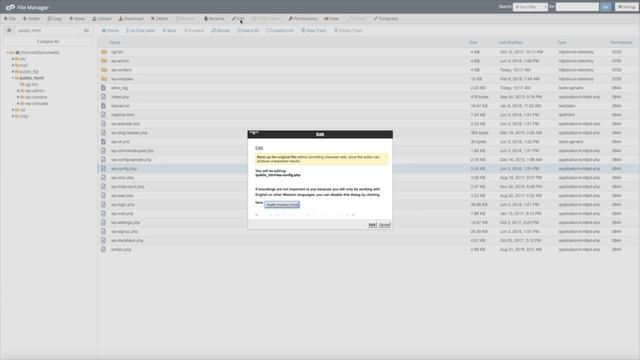Click the cPanel logo in the header

coord(10,7)
